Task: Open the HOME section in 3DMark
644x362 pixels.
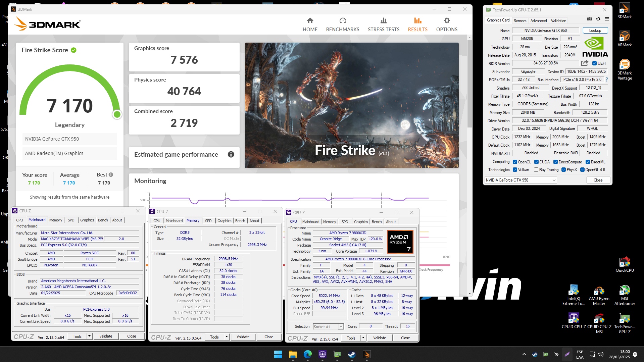Action: click(310, 25)
